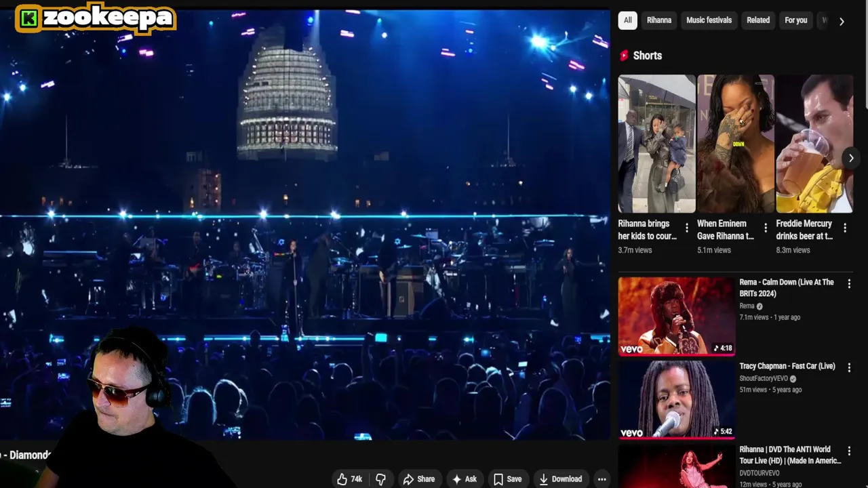Open ShoutFactoryVEVO channel name
Screen dimensions: 868x488
point(764,379)
